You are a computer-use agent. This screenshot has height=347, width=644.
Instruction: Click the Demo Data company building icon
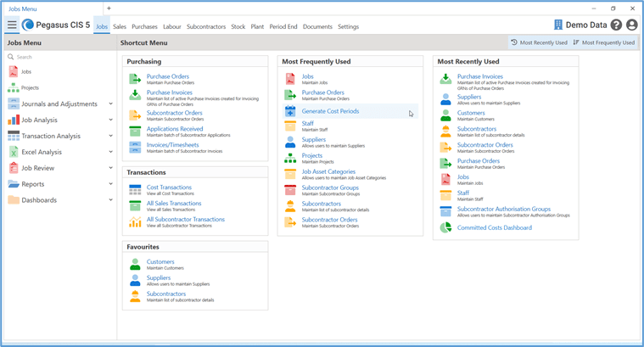point(558,25)
